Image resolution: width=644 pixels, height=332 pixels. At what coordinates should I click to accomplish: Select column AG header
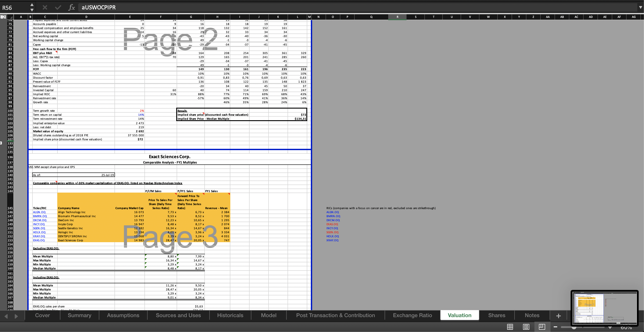pyautogui.click(x=633, y=17)
